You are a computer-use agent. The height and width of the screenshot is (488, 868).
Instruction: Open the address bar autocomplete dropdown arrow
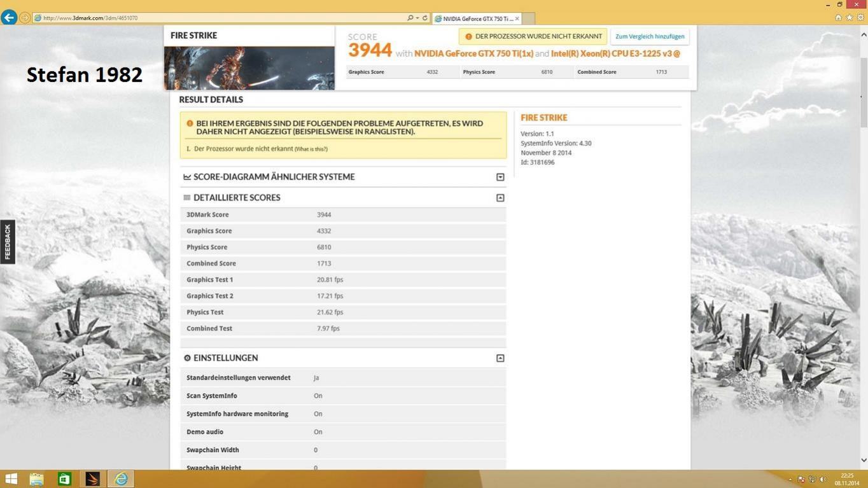click(417, 18)
